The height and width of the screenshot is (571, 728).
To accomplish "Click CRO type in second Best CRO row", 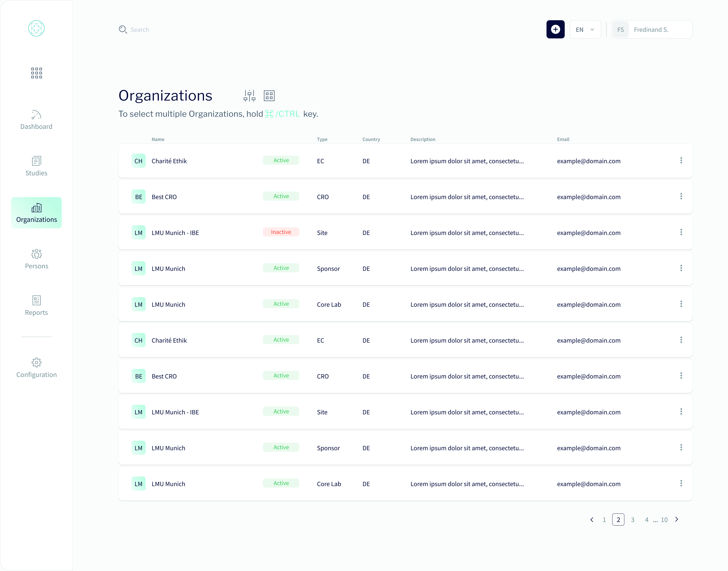I will pyautogui.click(x=323, y=376).
